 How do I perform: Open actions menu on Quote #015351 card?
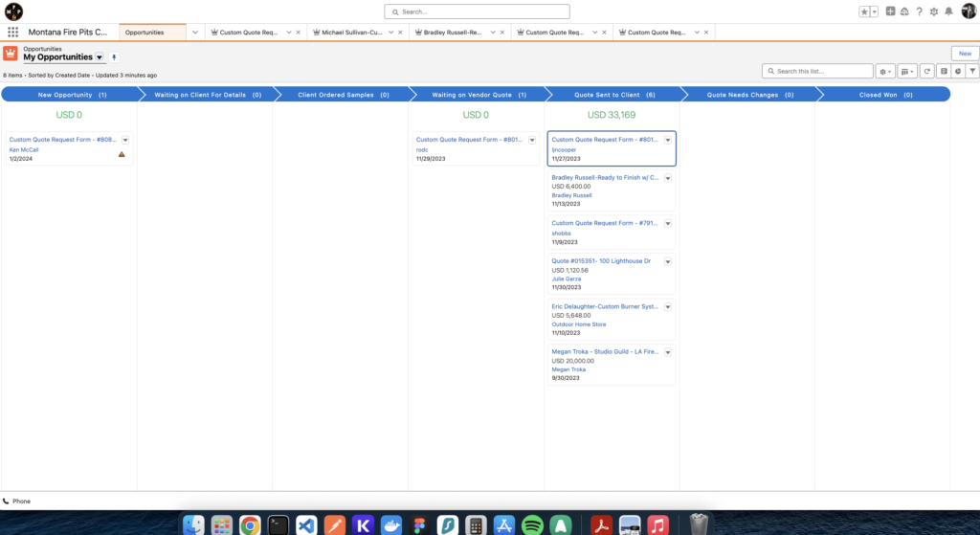pos(668,261)
